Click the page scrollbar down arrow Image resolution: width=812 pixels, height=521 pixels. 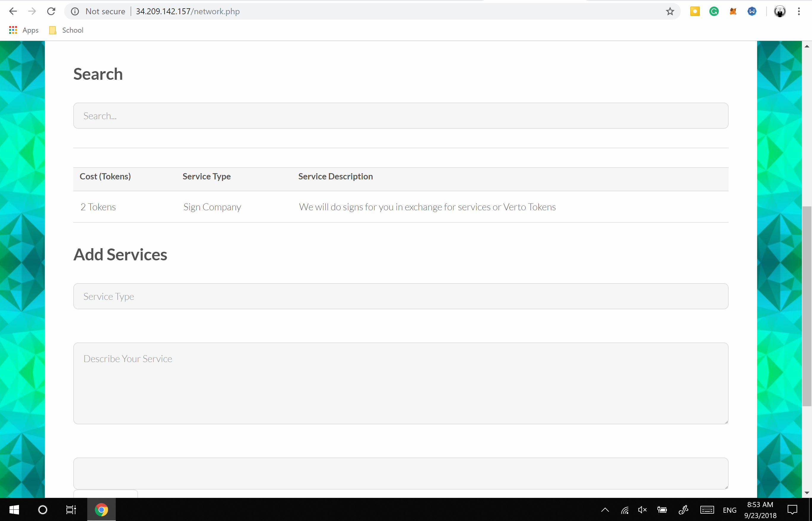(807, 493)
